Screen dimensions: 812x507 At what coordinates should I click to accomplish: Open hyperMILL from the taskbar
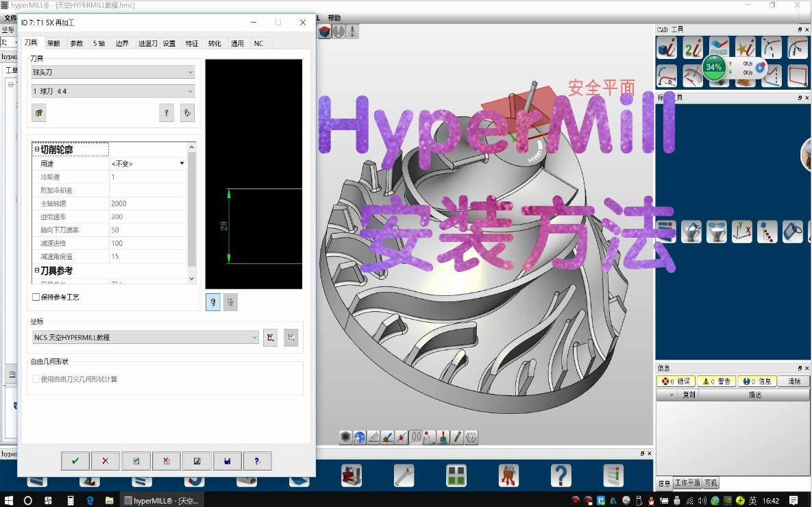tap(161, 499)
